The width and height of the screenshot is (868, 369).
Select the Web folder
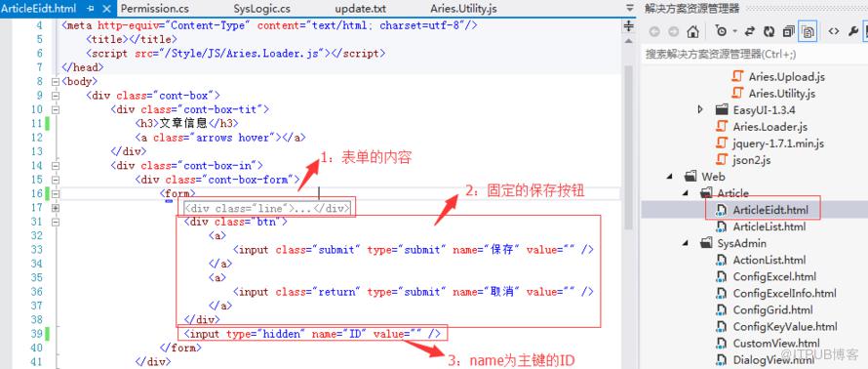click(x=713, y=176)
